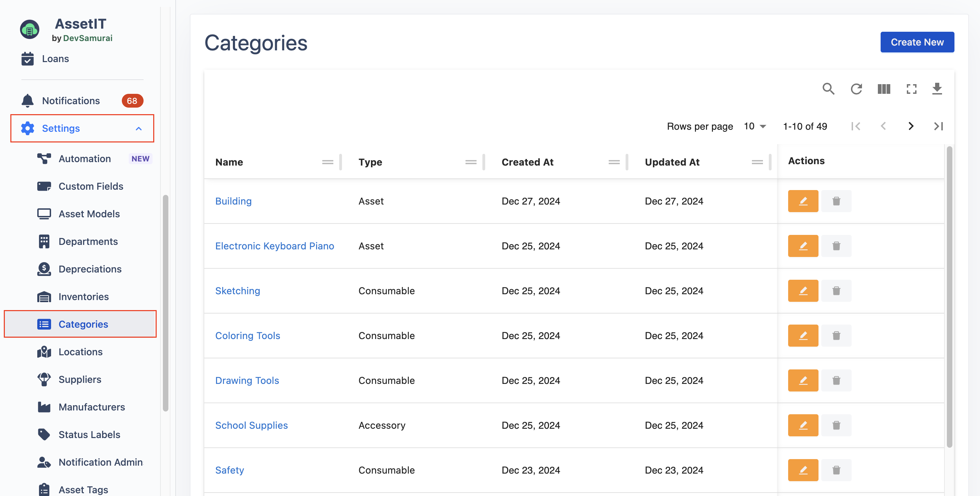Delete the Electronic Keyboard Piano category
This screenshot has width=980, height=496.
click(x=836, y=246)
